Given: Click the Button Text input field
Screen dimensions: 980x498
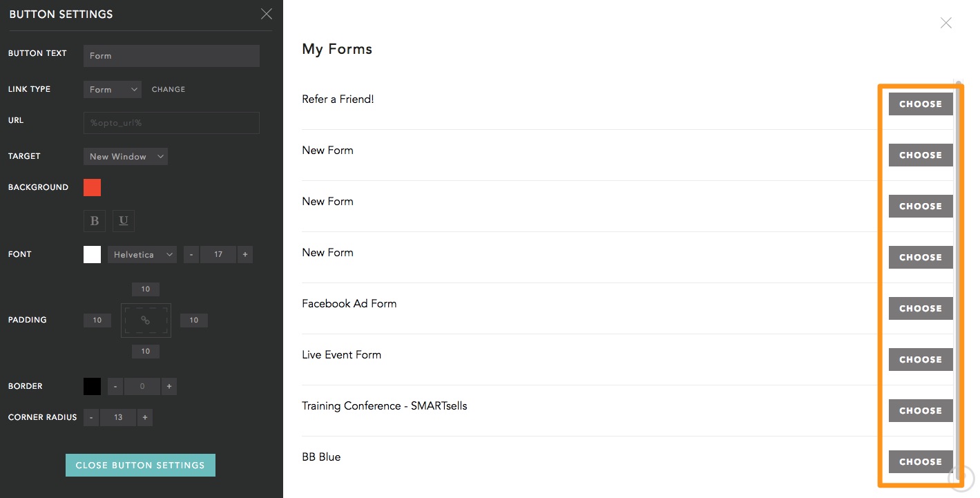Looking at the screenshot, I should pyautogui.click(x=171, y=56).
